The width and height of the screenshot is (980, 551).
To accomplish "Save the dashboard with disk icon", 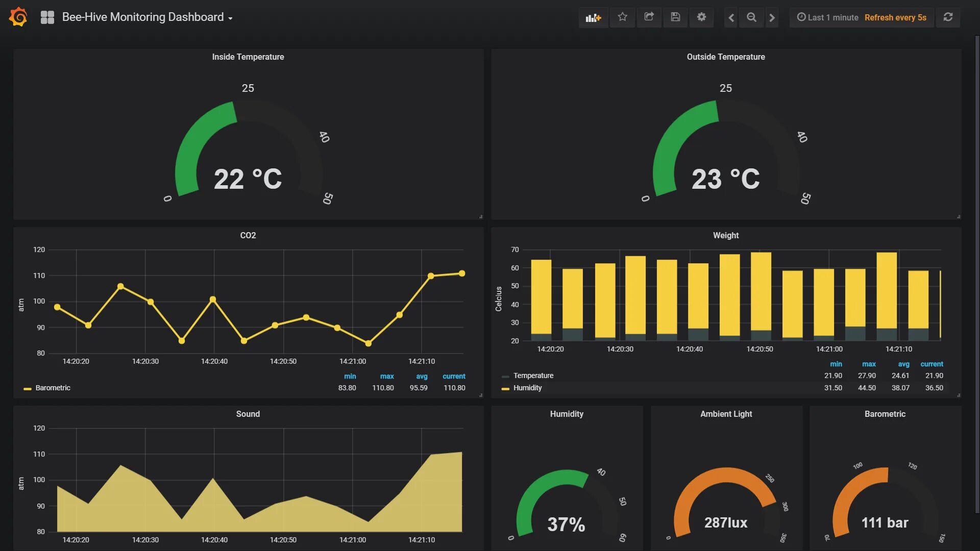I will click(675, 17).
